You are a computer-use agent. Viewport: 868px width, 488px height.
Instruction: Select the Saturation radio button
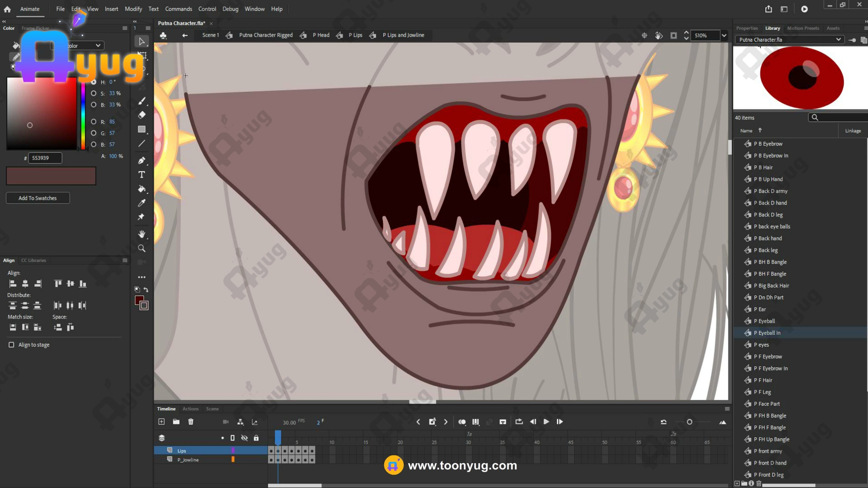(x=94, y=94)
